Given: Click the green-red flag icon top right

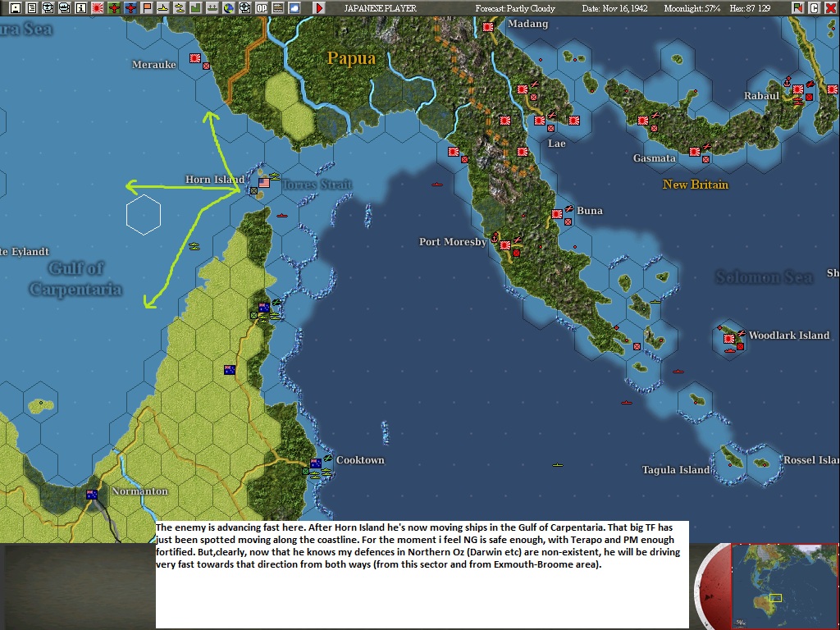Looking at the screenshot, I should 798,8.
